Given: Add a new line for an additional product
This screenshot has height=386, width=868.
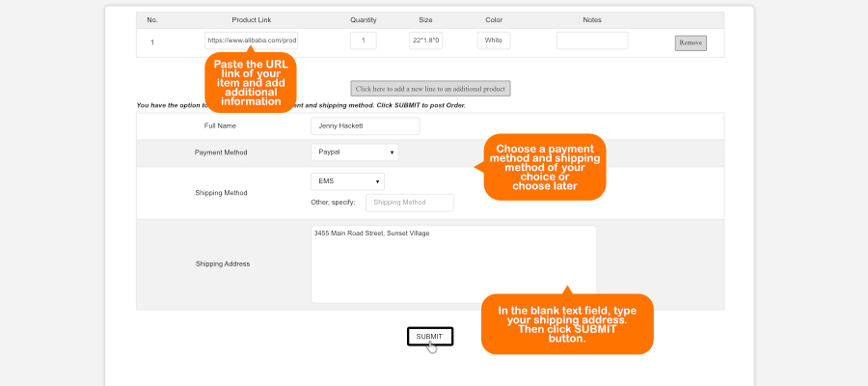Looking at the screenshot, I should (x=430, y=89).
